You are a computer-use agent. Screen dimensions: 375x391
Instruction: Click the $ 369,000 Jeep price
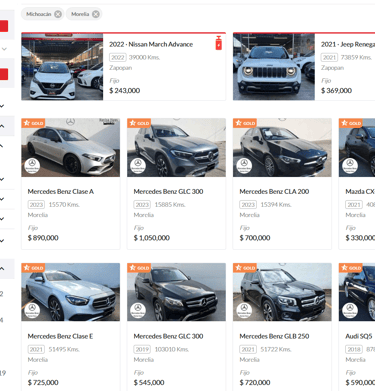tap(336, 91)
